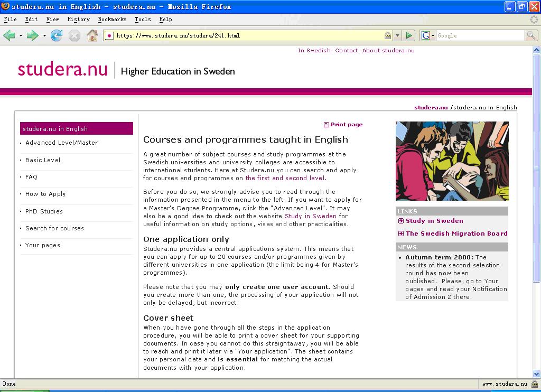Click into the URL address field
The image size is (541, 392).
click(248, 35)
